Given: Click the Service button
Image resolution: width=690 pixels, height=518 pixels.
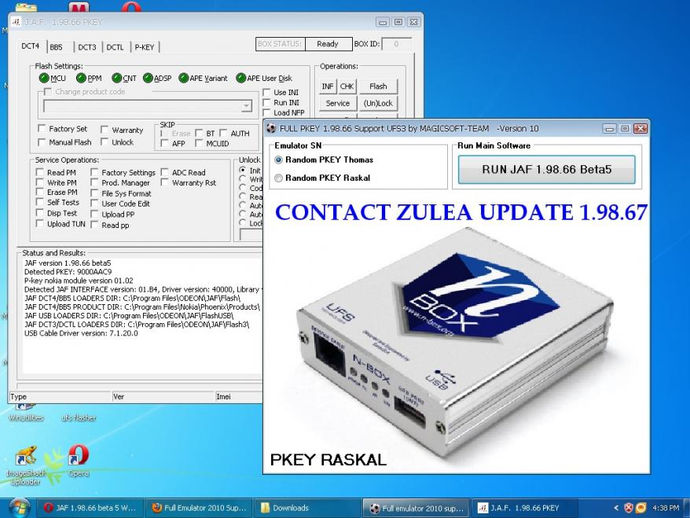Looking at the screenshot, I should point(338,103).
